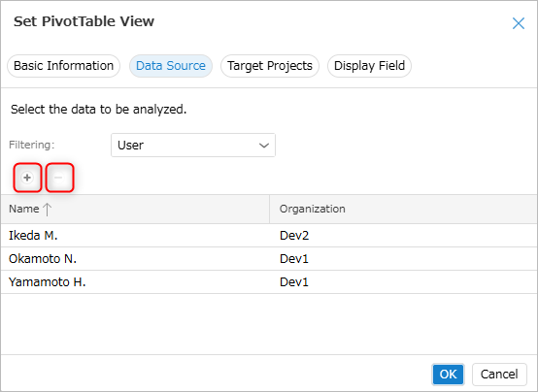Click Dev1 cell in Okamoto N. row
The width and height of the screenshot is (538, 392).
pyautogui.click(x=294, y=259)
